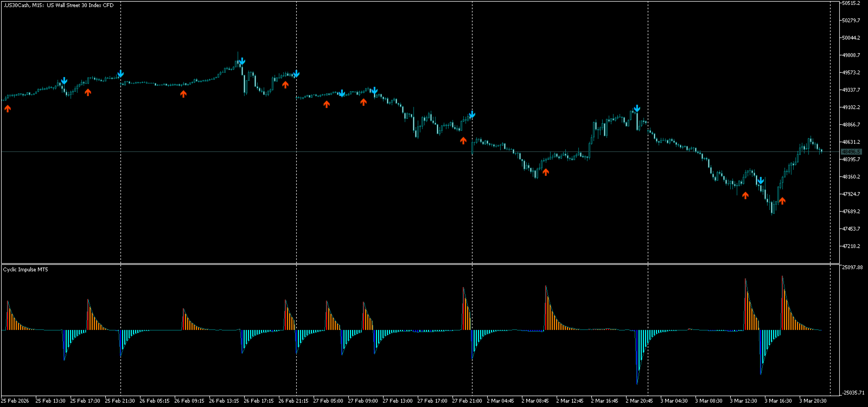Click the 50044.2 price axis value
The height and width of the screenshot is (407, 868).
pos(851,38)
